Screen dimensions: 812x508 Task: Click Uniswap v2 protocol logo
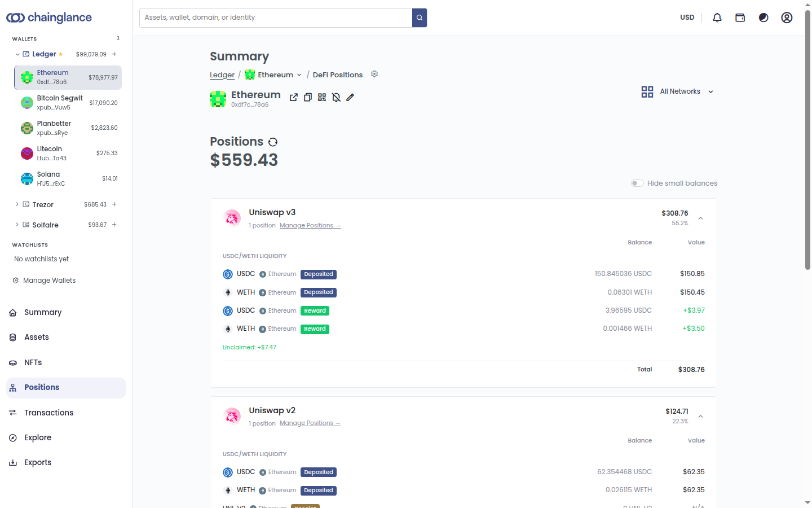(x=232, y=416)
